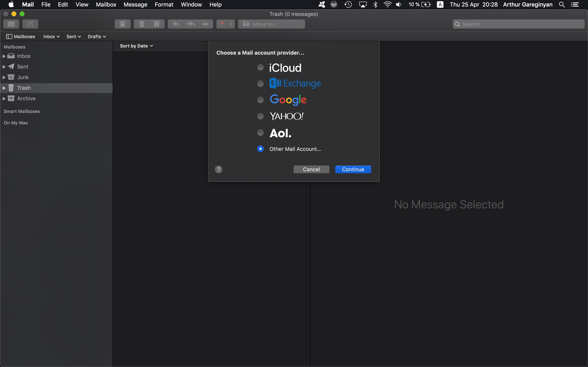588x367 pixels.
Task: Open the Mailbox menu bar item
Action: [106, 5]
